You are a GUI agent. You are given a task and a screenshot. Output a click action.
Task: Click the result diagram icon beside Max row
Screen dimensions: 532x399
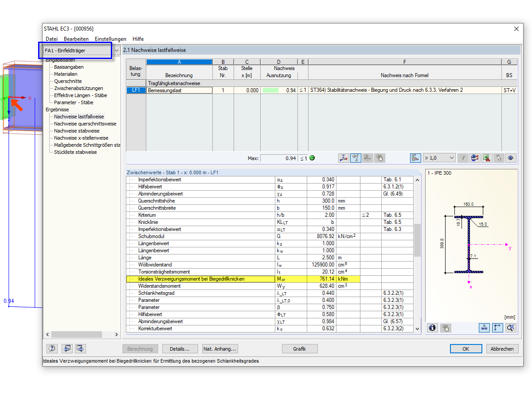(344, 158)
